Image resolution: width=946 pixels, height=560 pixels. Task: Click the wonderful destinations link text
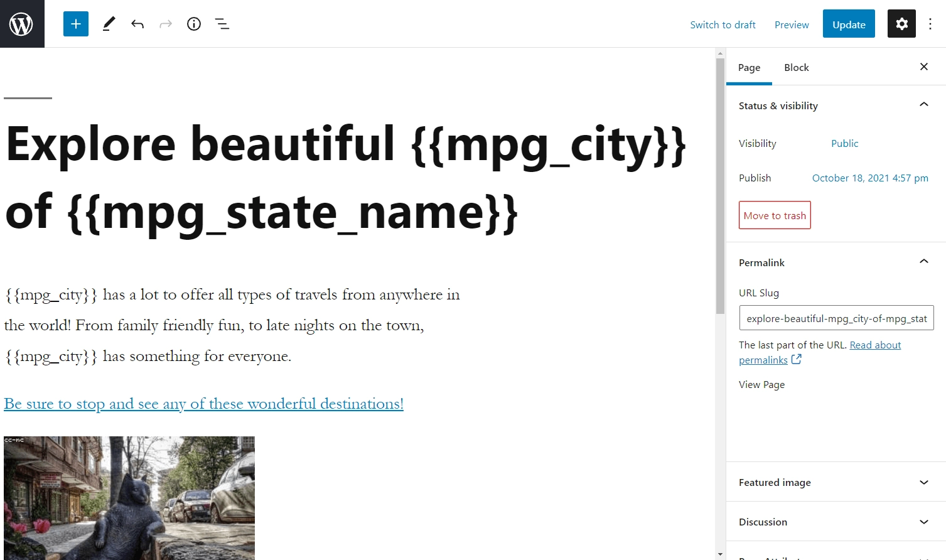click(x=203, y=404)
